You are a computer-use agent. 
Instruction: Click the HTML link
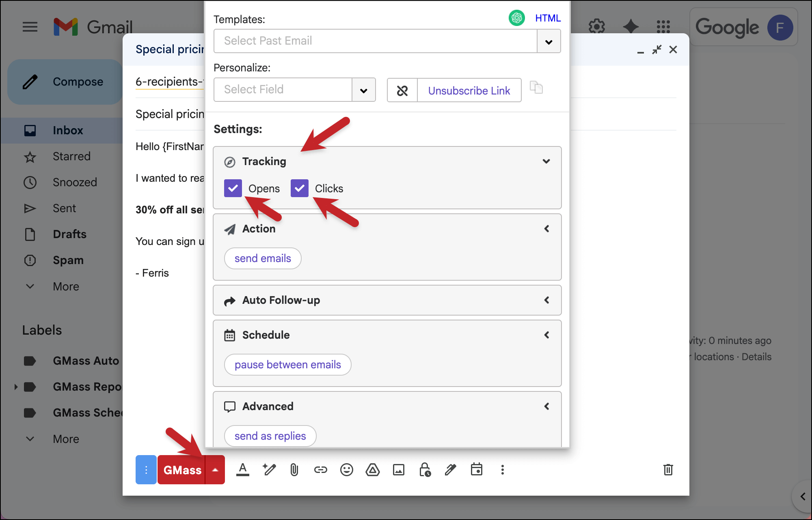548,18
